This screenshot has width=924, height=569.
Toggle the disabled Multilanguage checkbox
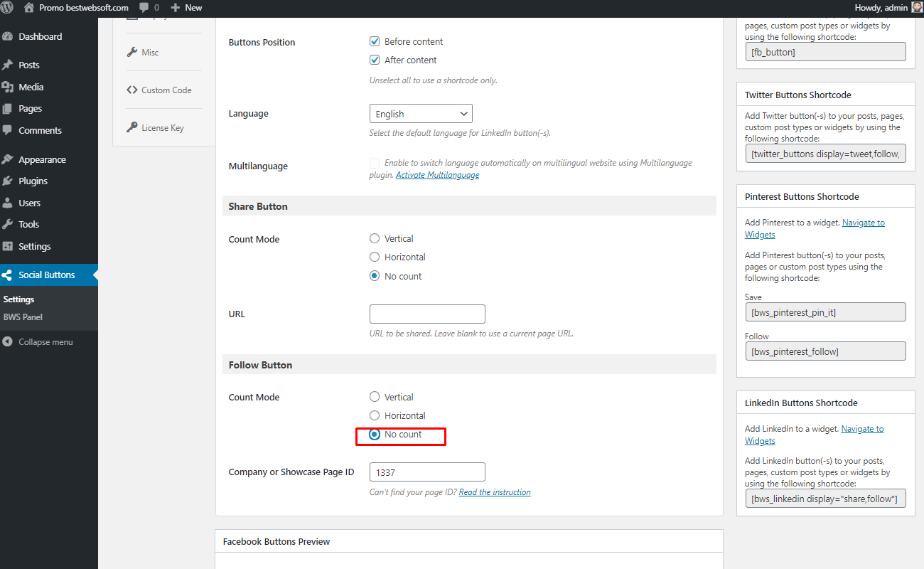click(375, 163)
